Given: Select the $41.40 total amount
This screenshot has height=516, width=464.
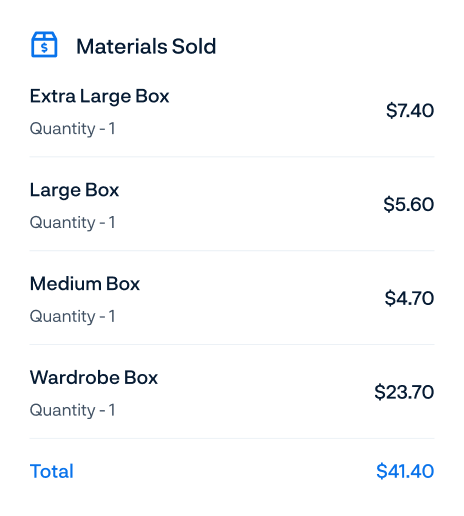Looking at the screenshot, I should (x=405, y=471).
